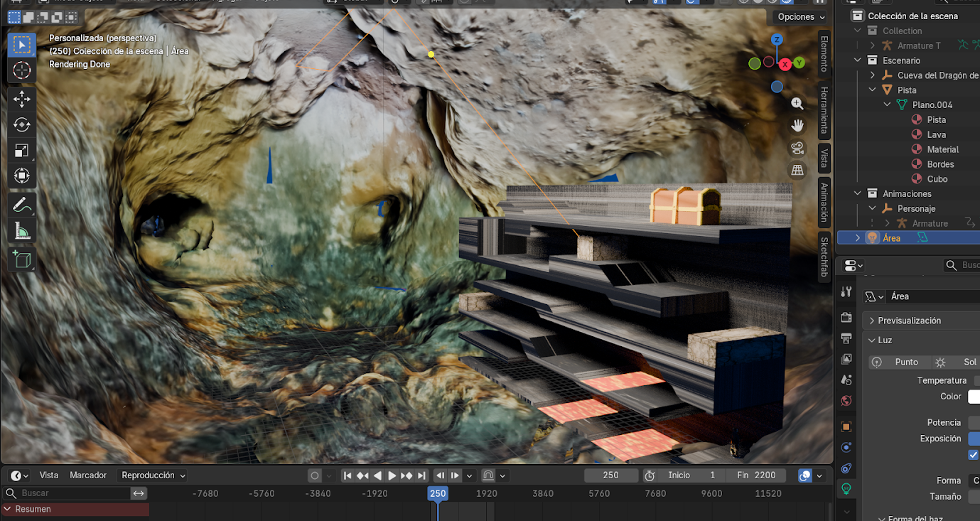Open the Sketchfab sidebar tab
The height and width of the screenshot is (521, 980).
tap(824, 257)
